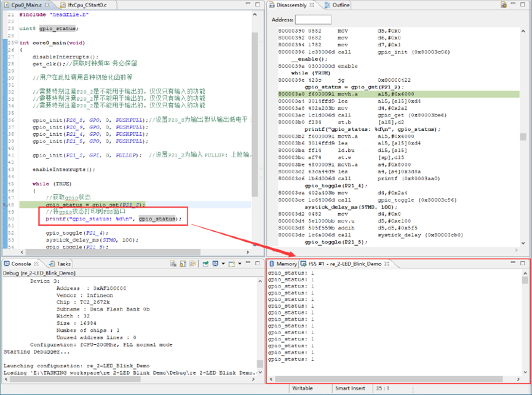Click the Console word wrap icon

click(x=193, y=264)
